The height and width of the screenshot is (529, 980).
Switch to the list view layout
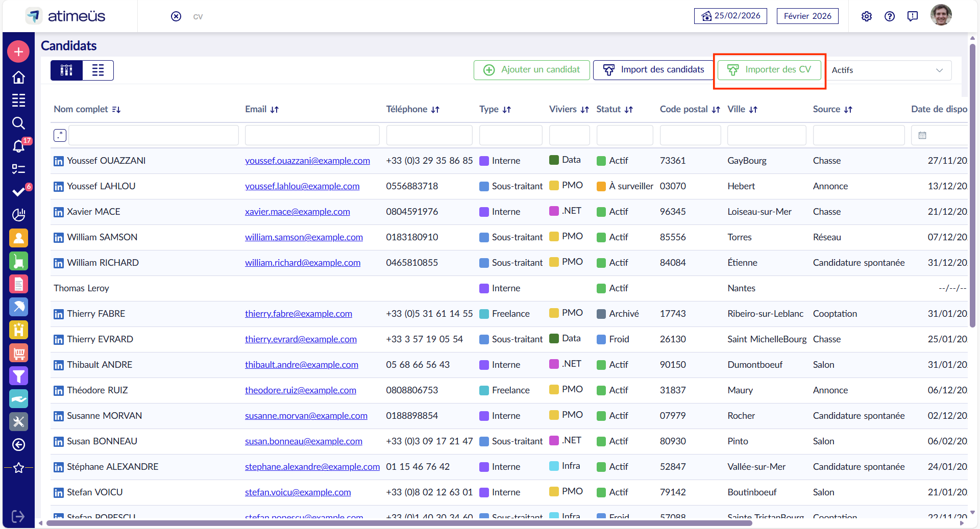98,70
